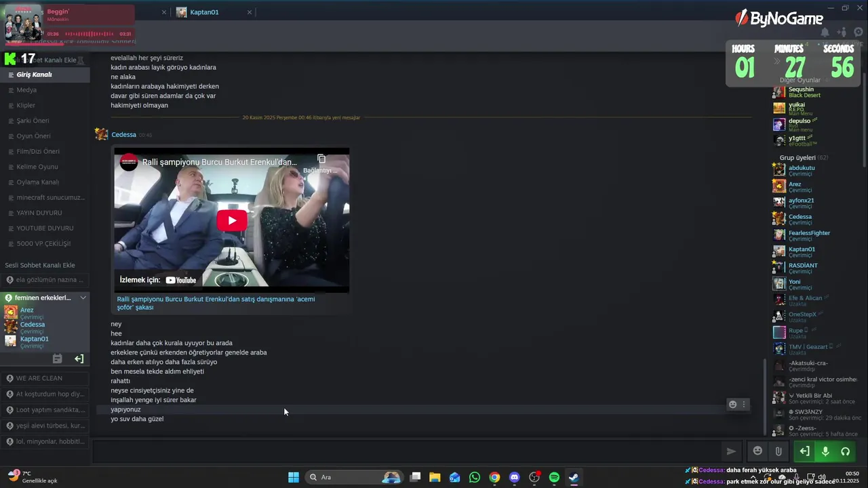Open Giriş Kanalı text channel
Viewport: 868px width, 488px height.
[x=45, y=75]
